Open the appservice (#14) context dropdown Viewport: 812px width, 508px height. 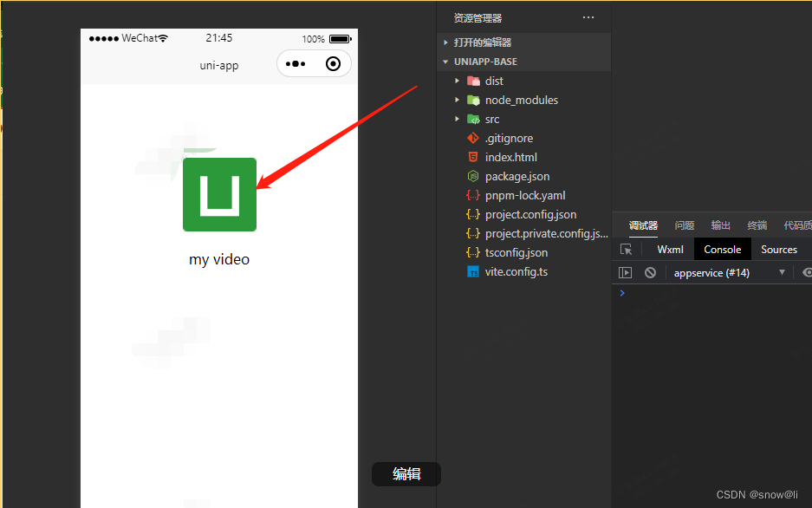click(x=729, y=273)
